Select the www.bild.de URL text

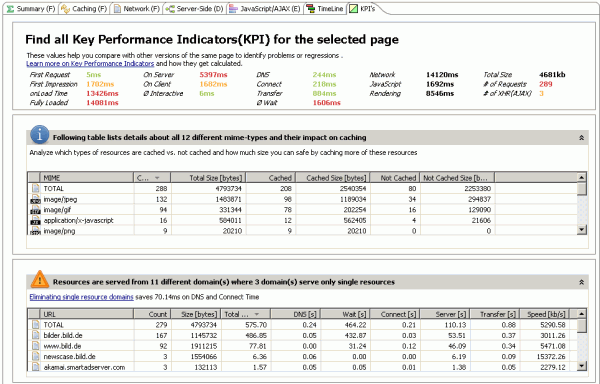62,346
